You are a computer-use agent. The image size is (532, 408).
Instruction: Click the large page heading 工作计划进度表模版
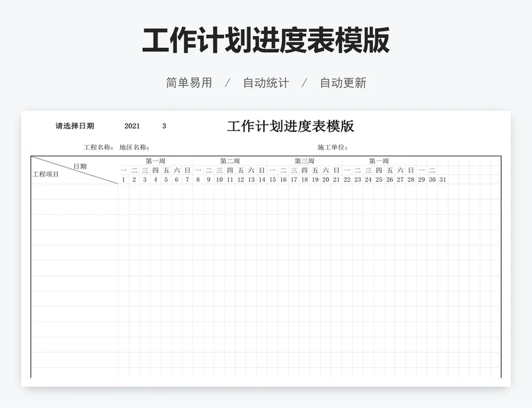[266, 41]
